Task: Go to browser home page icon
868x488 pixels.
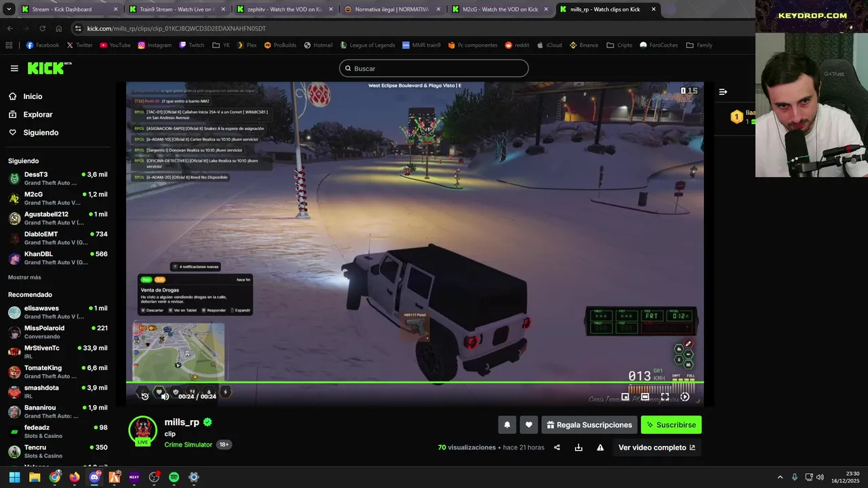Action: (x=59, y=28)
